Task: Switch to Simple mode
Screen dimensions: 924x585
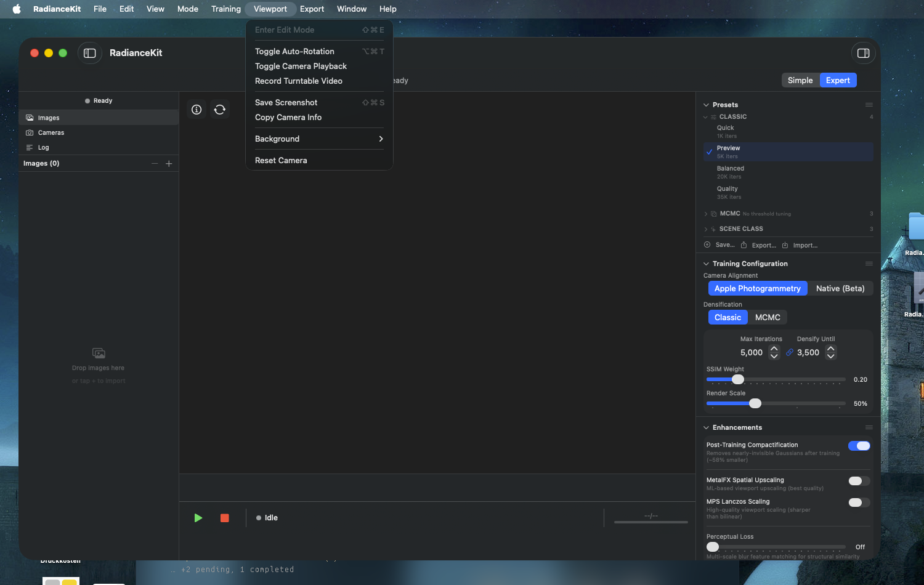Action: coord(800,80)
